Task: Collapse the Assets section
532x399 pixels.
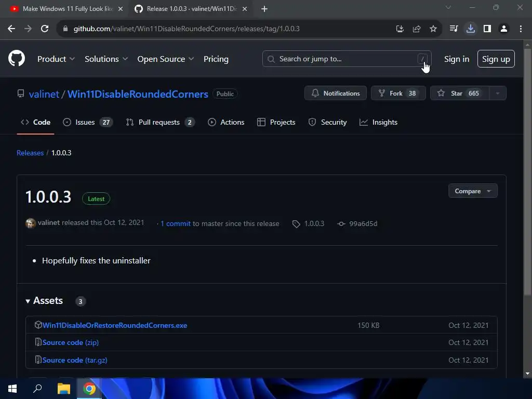Action: [45, 301]
